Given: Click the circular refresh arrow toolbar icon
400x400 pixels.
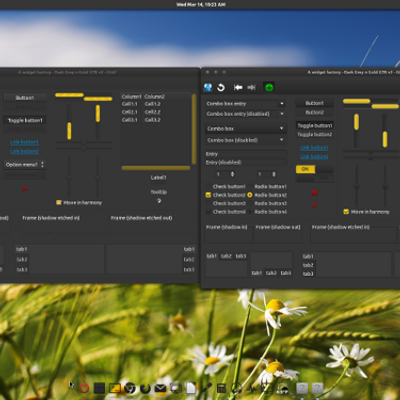Looking at the screenshot, I should point(221,87).
